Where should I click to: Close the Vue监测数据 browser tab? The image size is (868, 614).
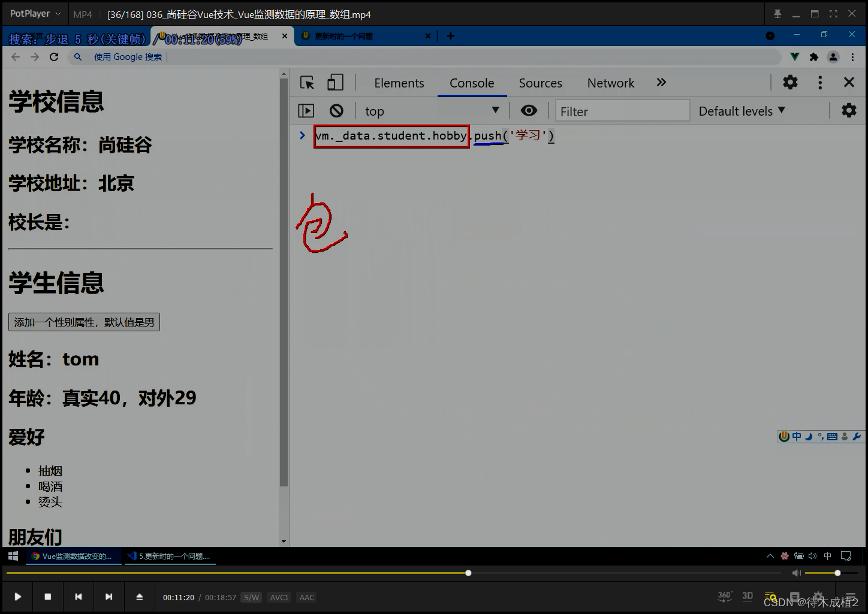point(285,36)
